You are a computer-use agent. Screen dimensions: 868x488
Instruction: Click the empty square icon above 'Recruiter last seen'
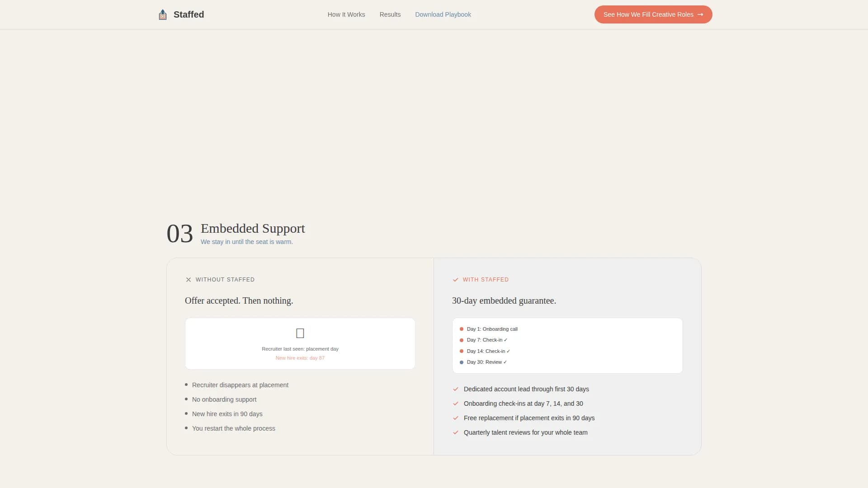(x=300, y=333)
